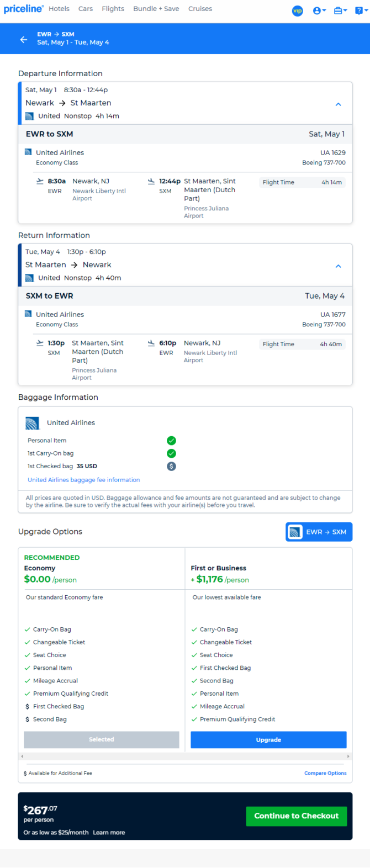Open the Bundle + Save navigation item
The image size is (370, 868).
[x=156, y=9]
